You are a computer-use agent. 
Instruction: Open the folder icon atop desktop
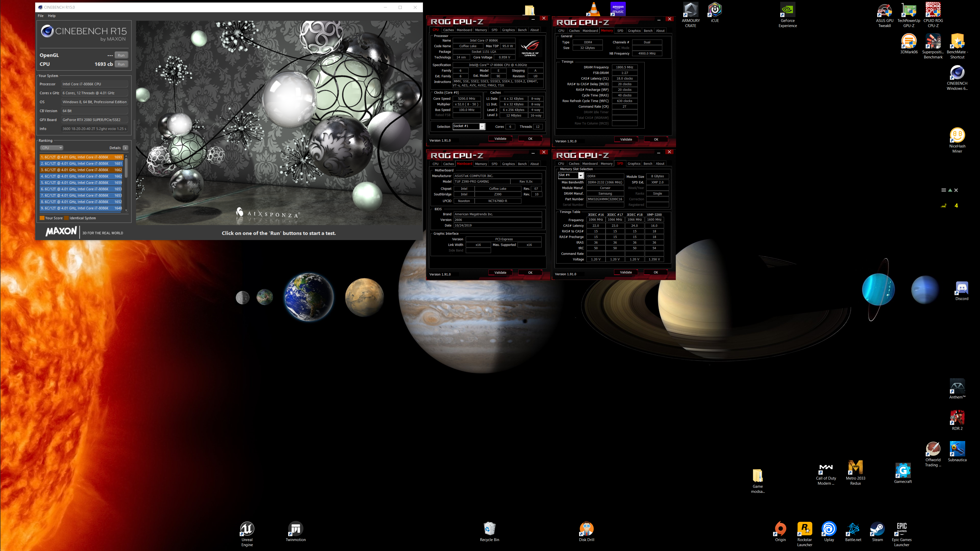529,10
